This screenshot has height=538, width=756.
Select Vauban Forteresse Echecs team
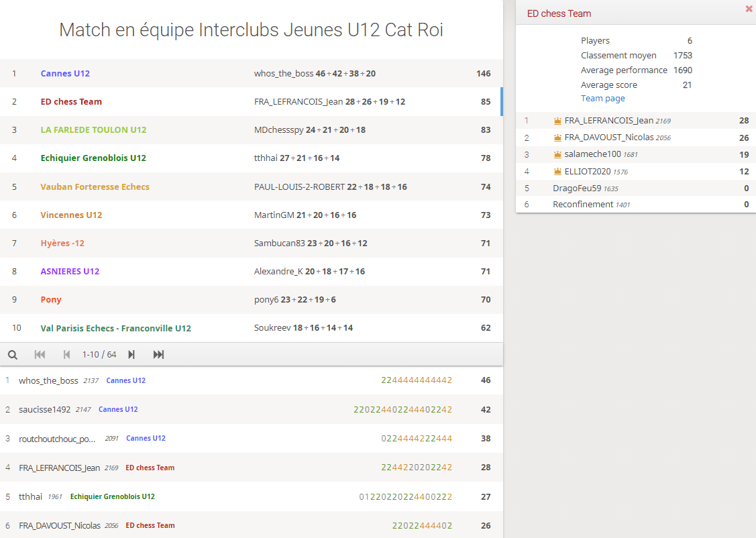95,187
